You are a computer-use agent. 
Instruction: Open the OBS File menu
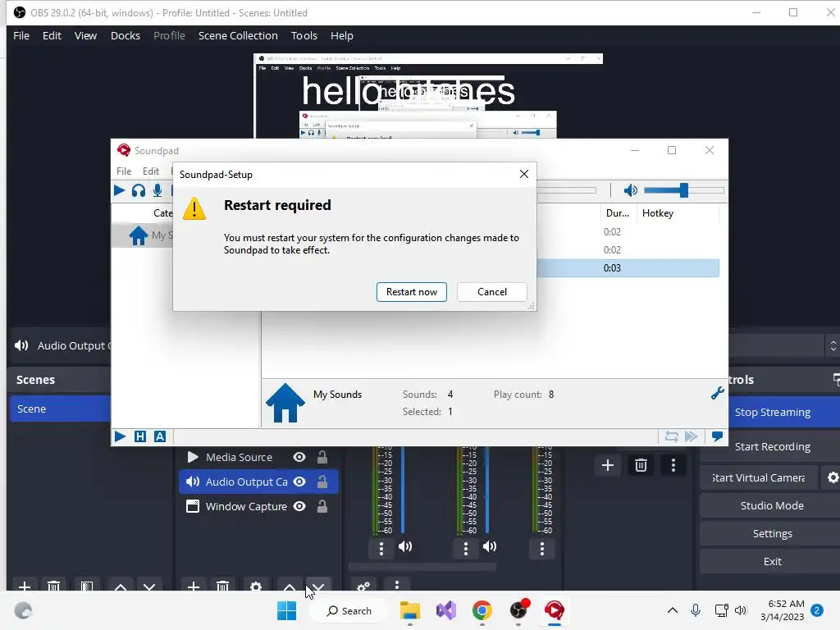21,35
